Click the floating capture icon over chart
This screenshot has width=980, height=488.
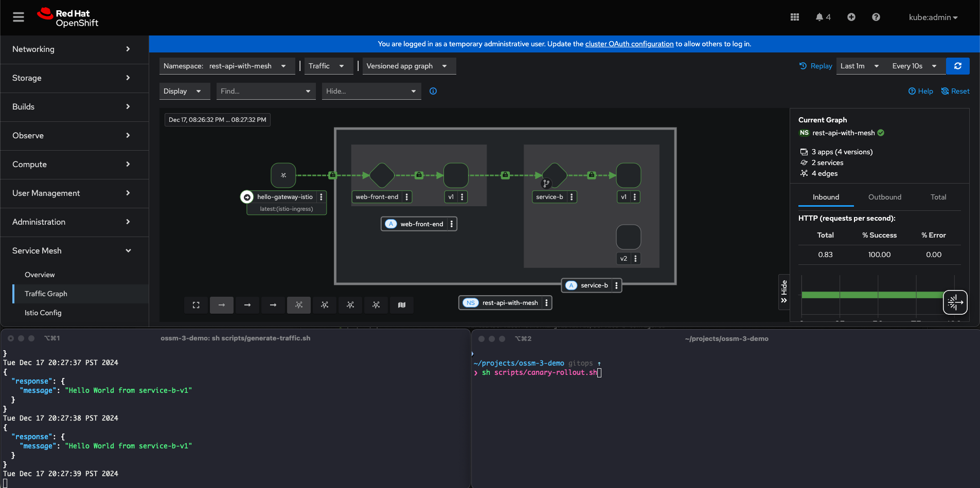click(955, 302)
